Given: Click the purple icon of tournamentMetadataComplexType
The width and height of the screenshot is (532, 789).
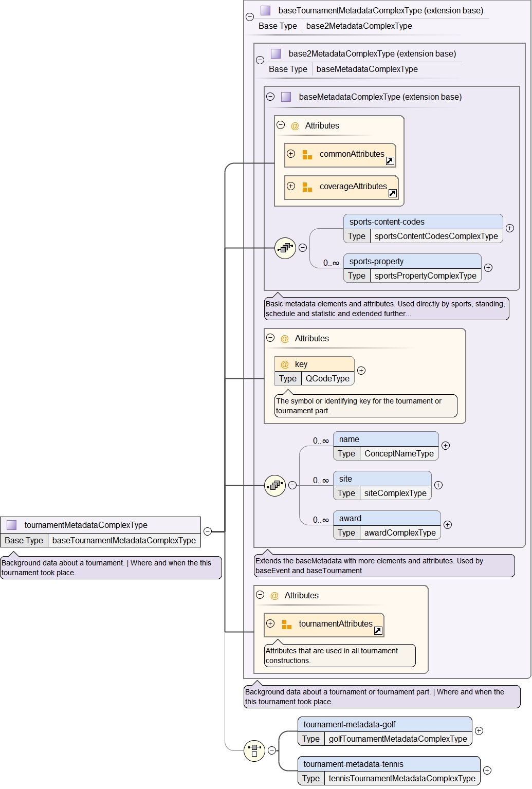Looking at the screenshot, I should [11, 525].
